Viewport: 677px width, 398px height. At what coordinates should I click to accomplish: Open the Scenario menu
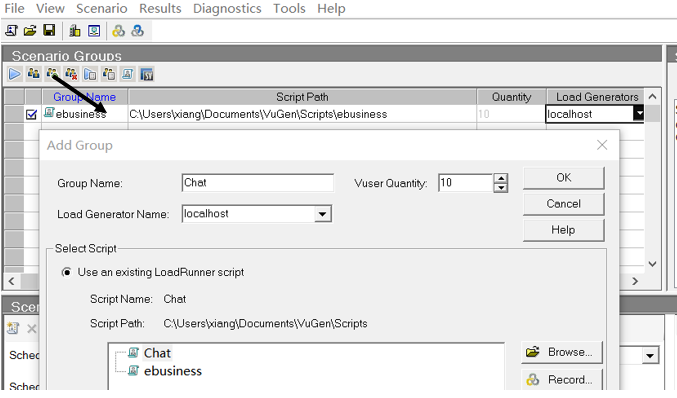(101, 9)
